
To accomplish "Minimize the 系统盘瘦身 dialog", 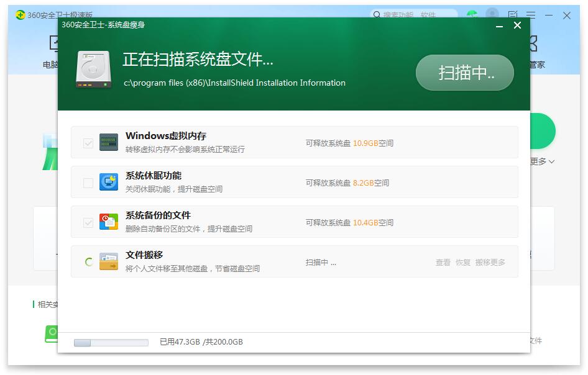I will [499, 26].
